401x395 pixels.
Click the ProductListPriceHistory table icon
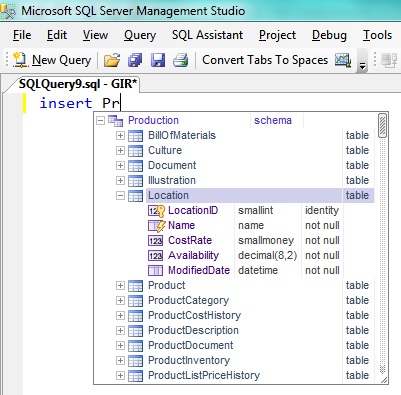(x=135, y=376)
